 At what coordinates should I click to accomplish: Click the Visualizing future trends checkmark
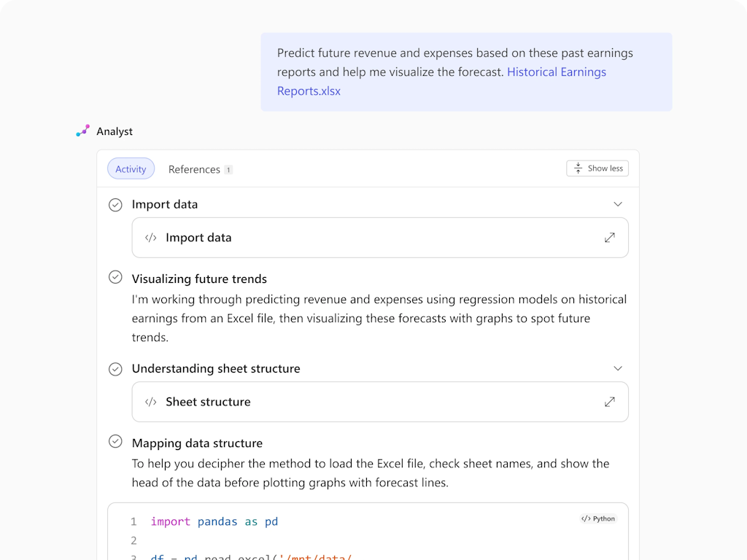[x=115, y=277]
